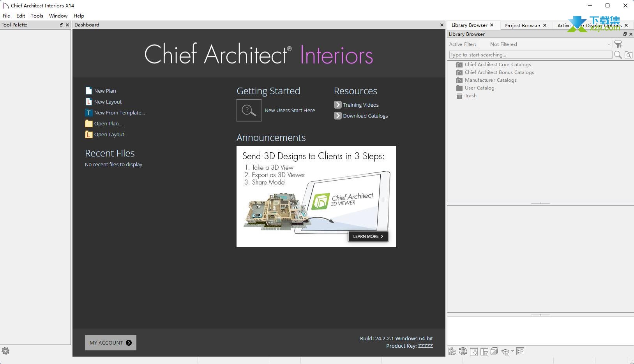
Task: Click the Open Layout... link
Action: pos(111,134)
